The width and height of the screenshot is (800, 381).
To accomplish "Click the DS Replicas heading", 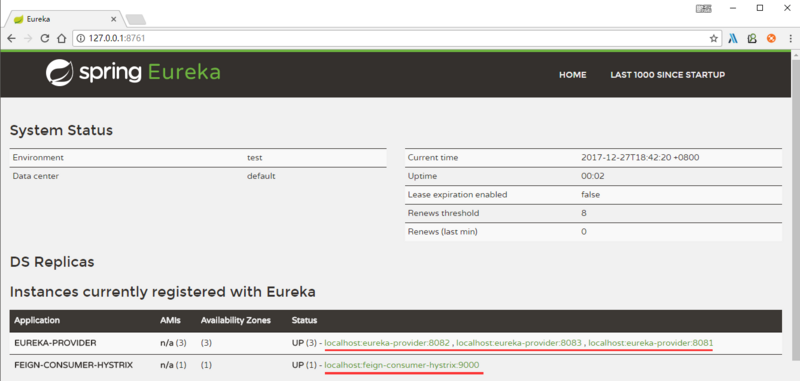I will click(52, 262).
